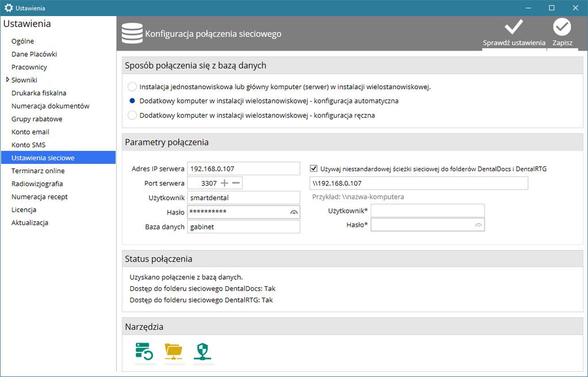The image size is (588, 377).
Task: Open Numeracja recept settings
Action: tap(40, 197)
